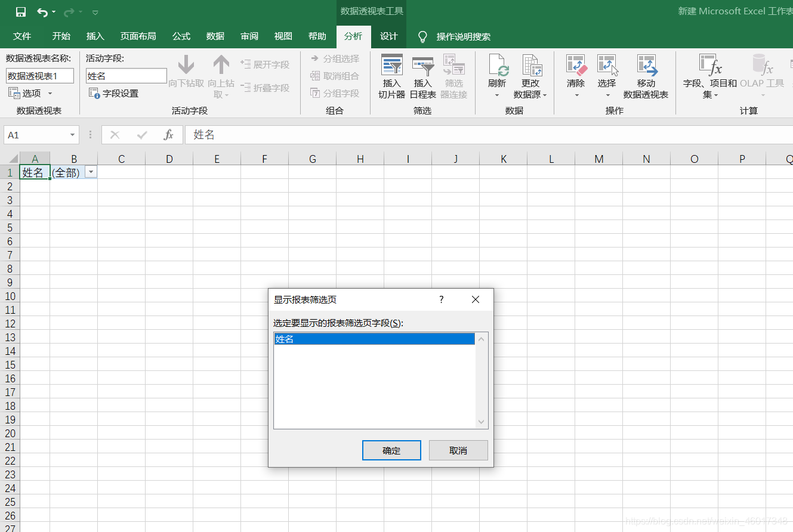
Task: Select cell A1 containing 姓名
Action: click(x=35, y=172)
